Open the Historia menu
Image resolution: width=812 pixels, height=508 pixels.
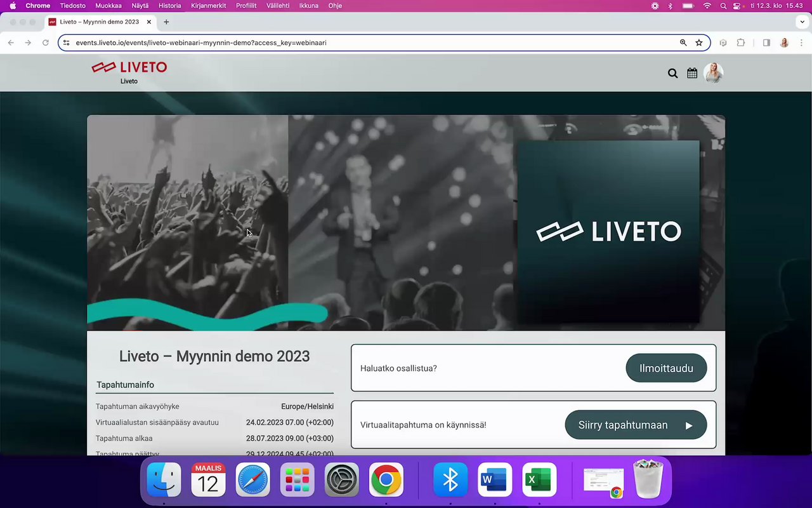pyautogui.click(x=170, y=6)
